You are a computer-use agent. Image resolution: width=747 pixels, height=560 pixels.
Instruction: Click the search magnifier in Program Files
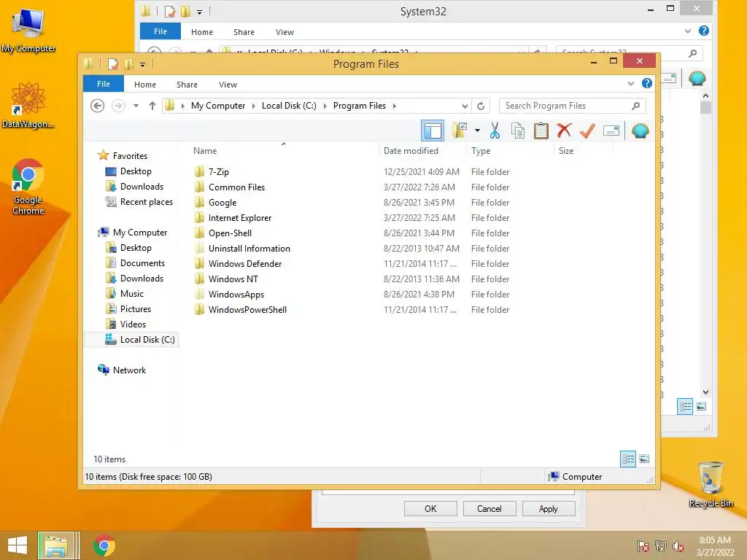[635, 106]
